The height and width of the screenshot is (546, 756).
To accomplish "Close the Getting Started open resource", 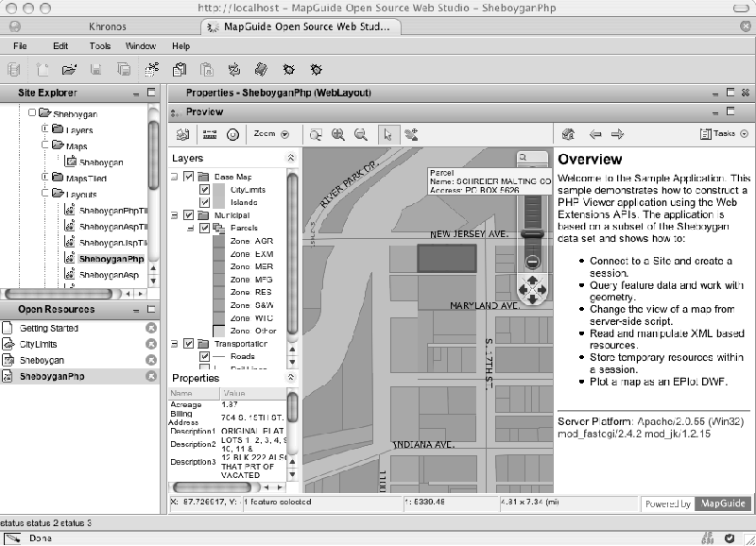I will 151,328.
